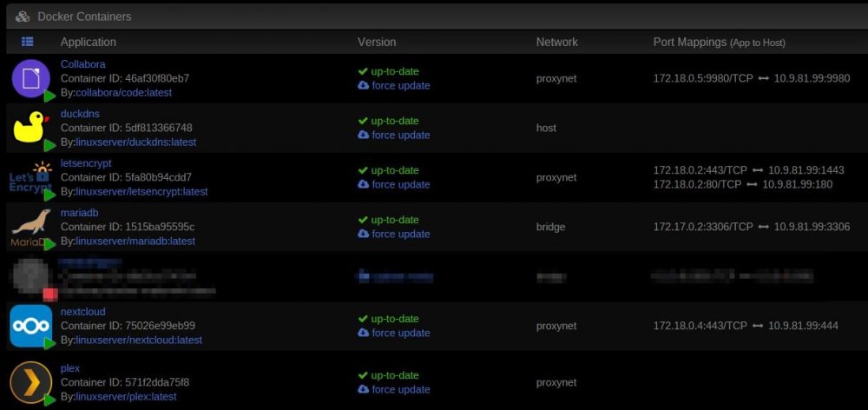
Task: Click the Application column header
Action: (88, 42)
